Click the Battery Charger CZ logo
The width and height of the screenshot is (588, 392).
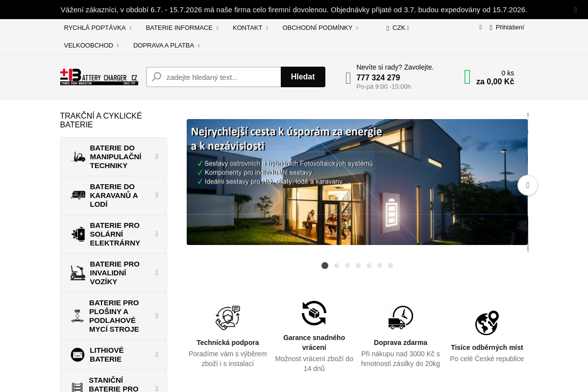click(99, 77)
